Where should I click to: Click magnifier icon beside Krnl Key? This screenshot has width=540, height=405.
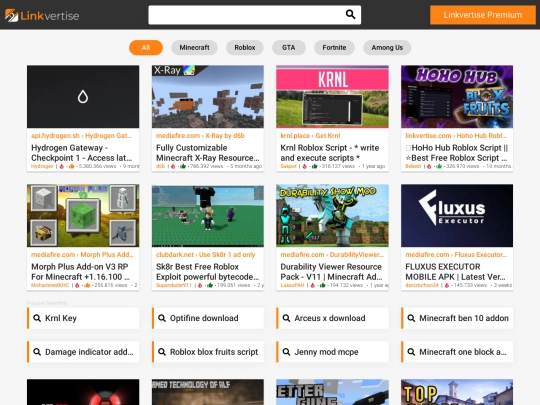(37, 318)
